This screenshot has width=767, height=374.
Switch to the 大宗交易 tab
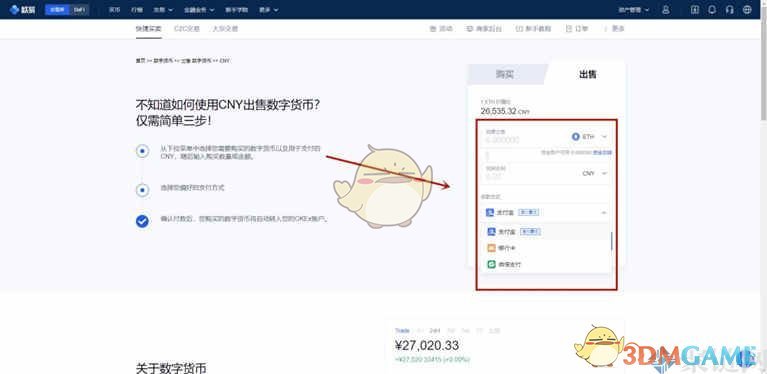[225, 29]
